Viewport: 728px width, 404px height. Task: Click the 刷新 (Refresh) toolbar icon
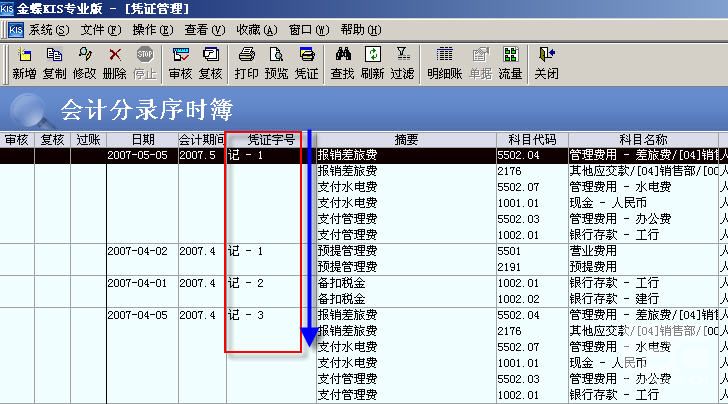click(x=372, y=62)
